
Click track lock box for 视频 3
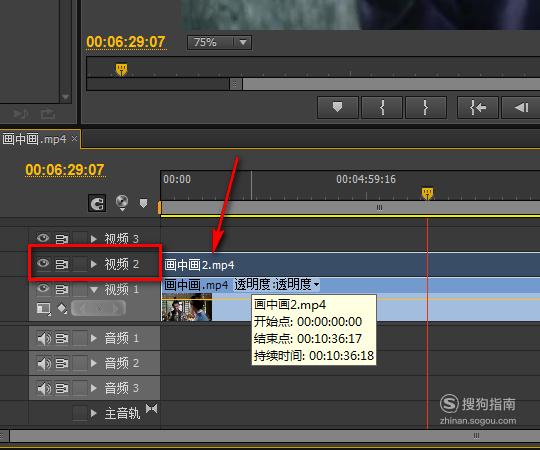(x=80, y=238)
